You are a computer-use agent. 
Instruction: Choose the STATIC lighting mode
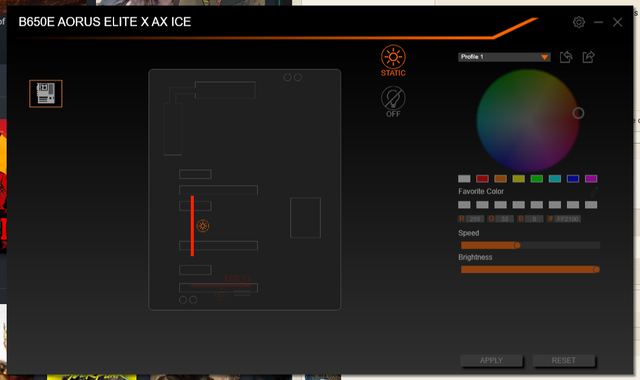click(x=393, y=61)
